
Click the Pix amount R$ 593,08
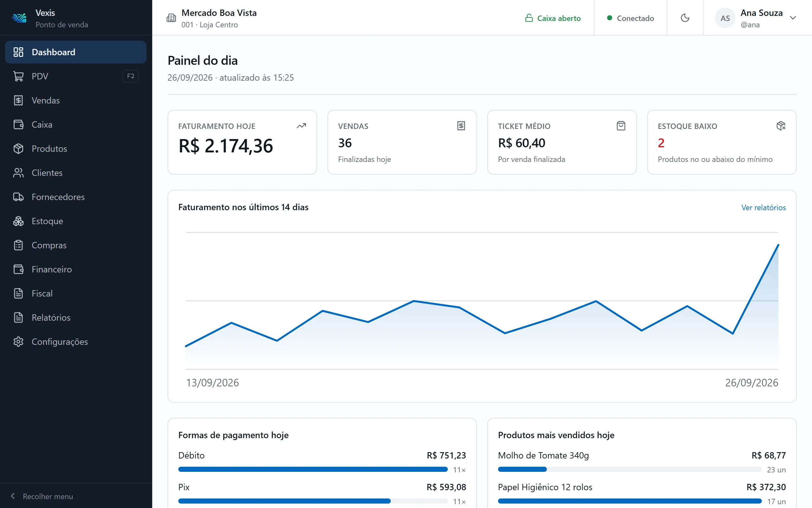pyautogui.click(x=446, y=487)
